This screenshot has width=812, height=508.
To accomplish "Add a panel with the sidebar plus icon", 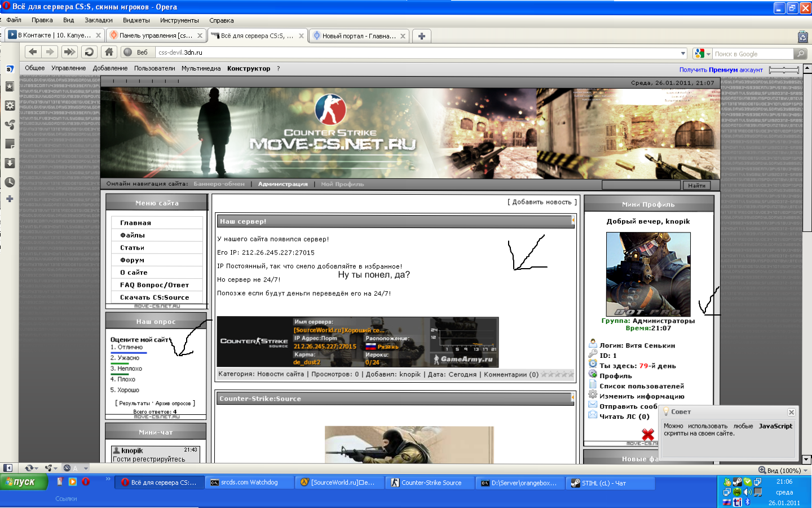I will click(x=10, y=199).
